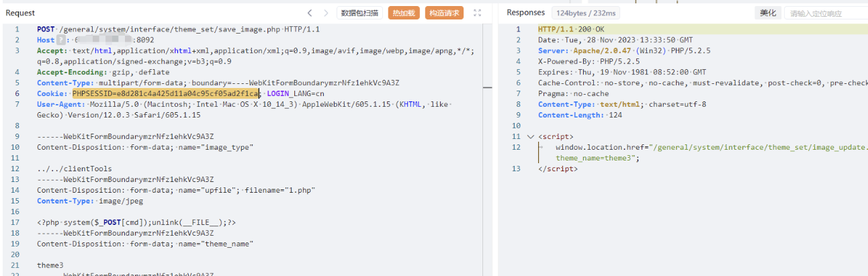Click the highlighted PHPSESSID cookie value
The image size is (868, 276).
[165, 93]
